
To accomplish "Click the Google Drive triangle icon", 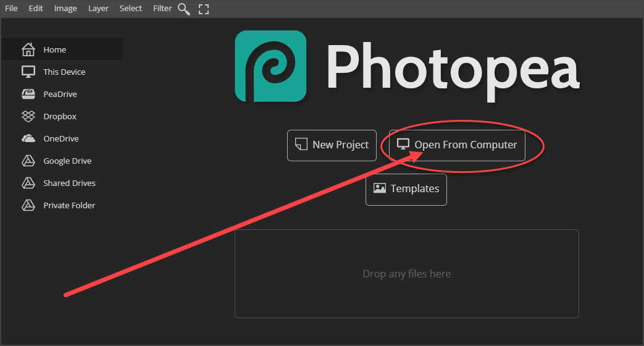I will pos(28,161).
